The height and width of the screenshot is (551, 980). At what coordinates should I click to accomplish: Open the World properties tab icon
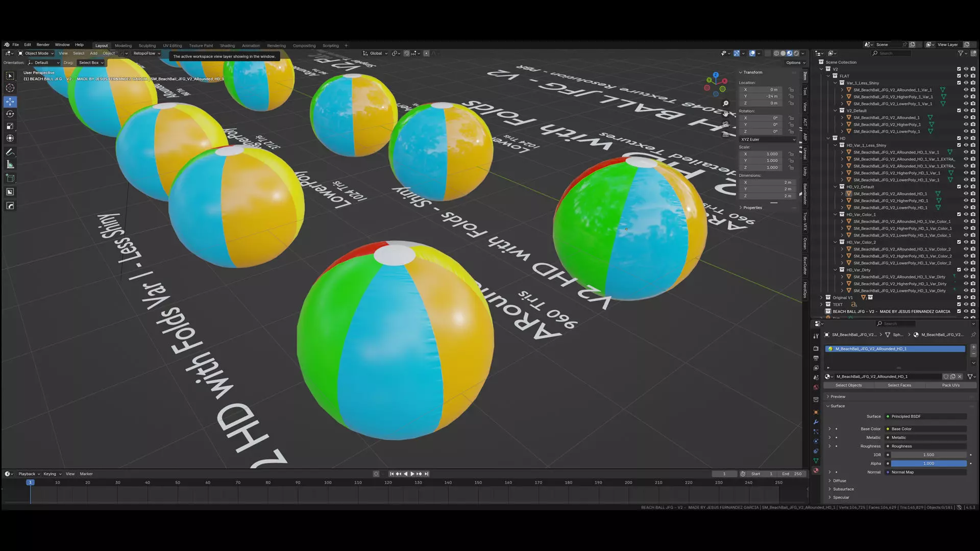pyautogui.click(x=816, y=387)
